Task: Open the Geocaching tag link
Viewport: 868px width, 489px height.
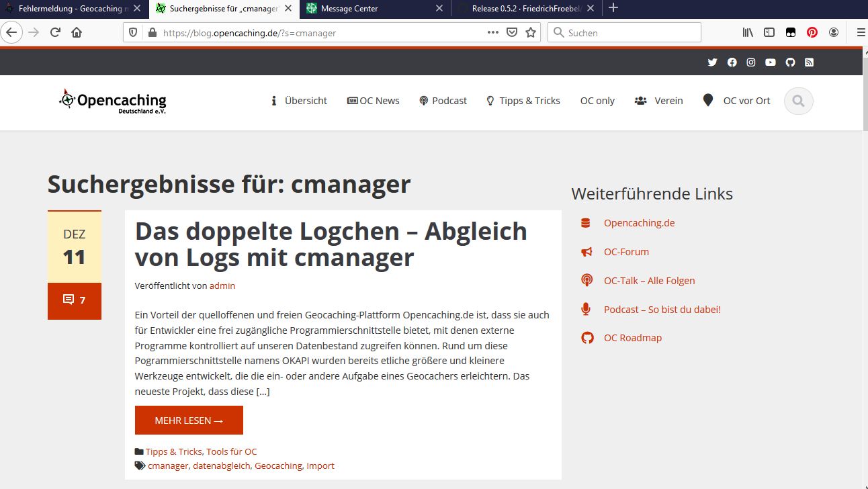Action: tap(278, 465)
